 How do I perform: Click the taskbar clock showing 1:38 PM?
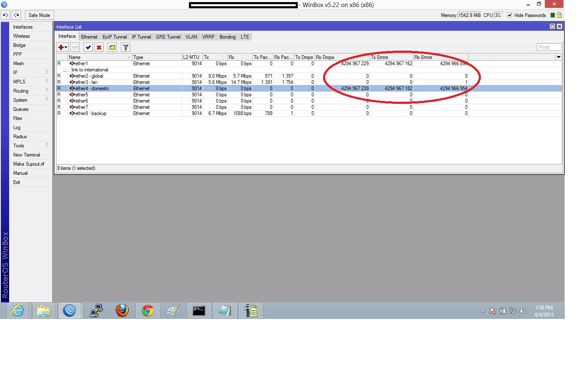[544, 311]
